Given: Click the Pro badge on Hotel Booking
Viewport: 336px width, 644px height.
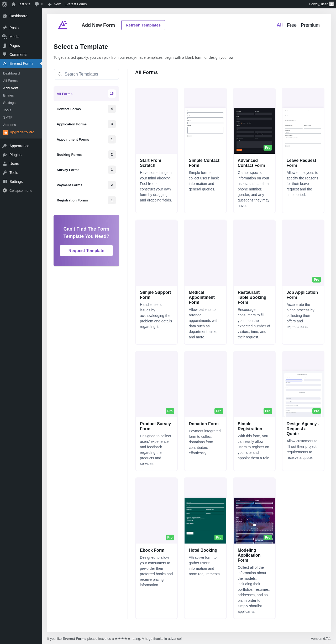Looking at the screenshot, I should point(219,537).
